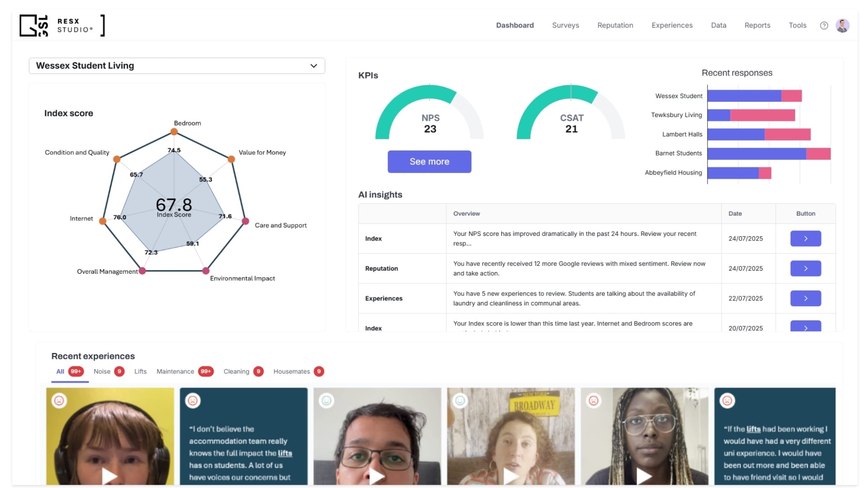Click happy face icon on third video

click(326, 401)
